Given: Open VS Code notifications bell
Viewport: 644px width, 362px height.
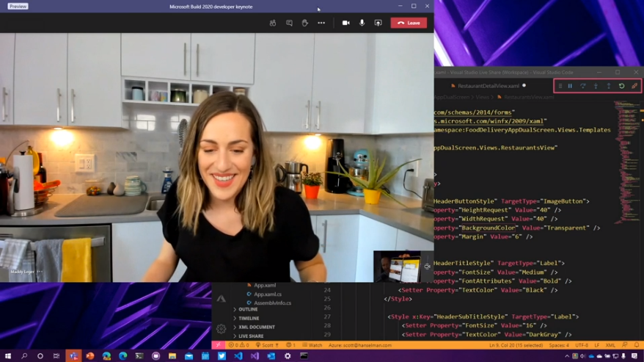Looking at the screenshot, I should (637, 345).
